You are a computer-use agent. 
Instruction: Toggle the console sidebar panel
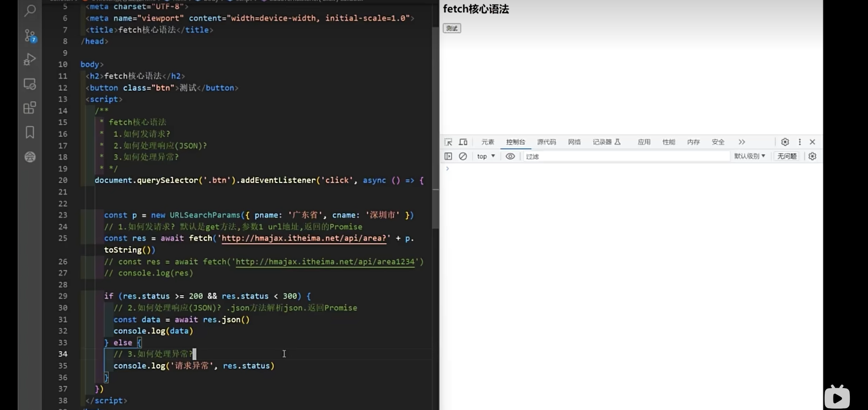(448, 156)
